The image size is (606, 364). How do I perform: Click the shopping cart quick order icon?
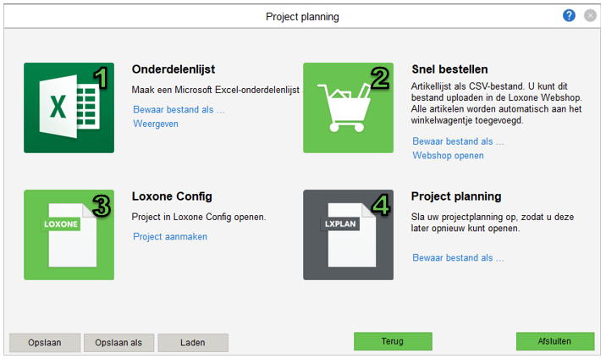(348, 108)
